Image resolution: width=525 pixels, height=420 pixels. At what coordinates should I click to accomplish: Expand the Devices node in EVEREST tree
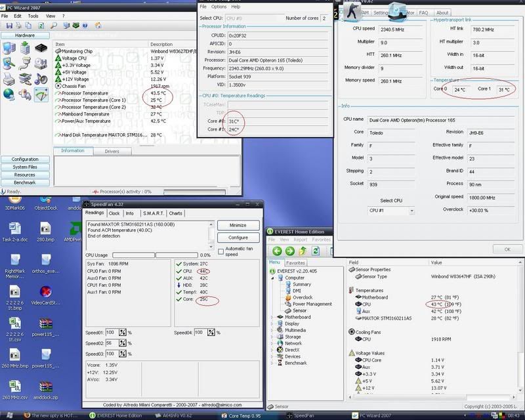tap(272, 357)
